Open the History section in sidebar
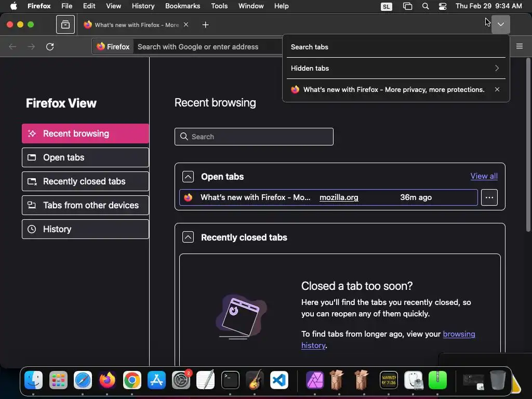The height and width of the screenshot is (399, 532). (x=86, y=229)
